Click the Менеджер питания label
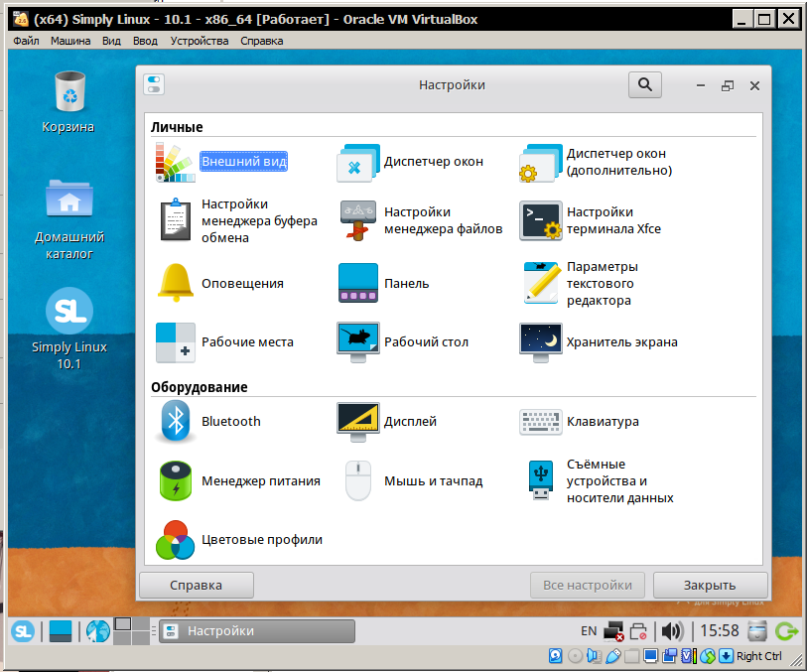807x672 pixels. [x=261, y=481]
